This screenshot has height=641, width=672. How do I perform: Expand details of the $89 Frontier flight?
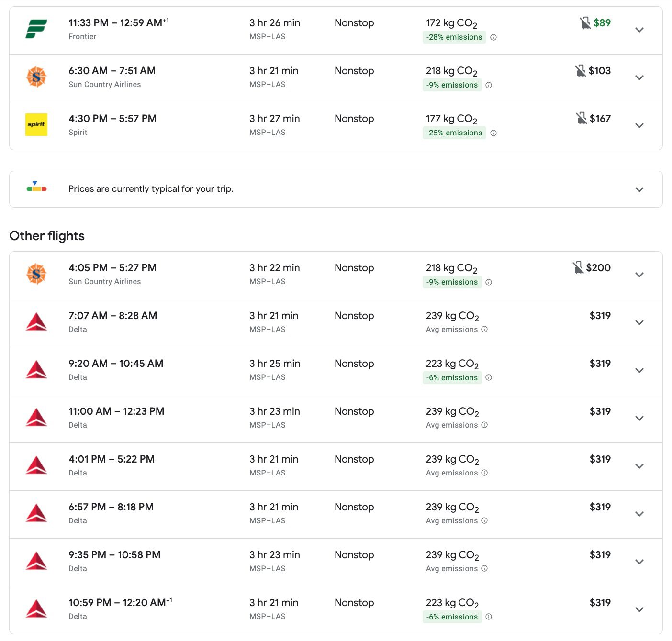640,30
